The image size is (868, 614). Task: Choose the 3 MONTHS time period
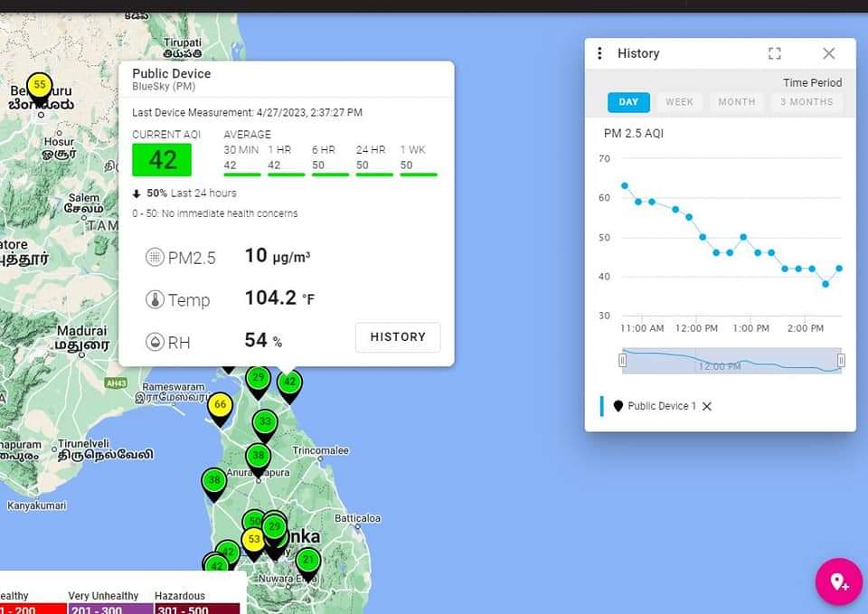pyautogui.click(x=807, y=102)
